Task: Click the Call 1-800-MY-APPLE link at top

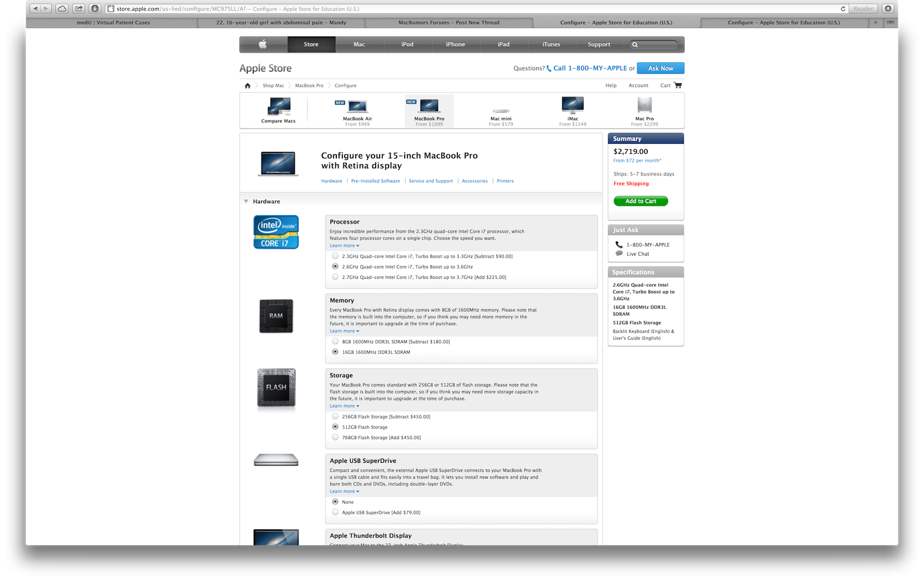Action: coord(590,68)
